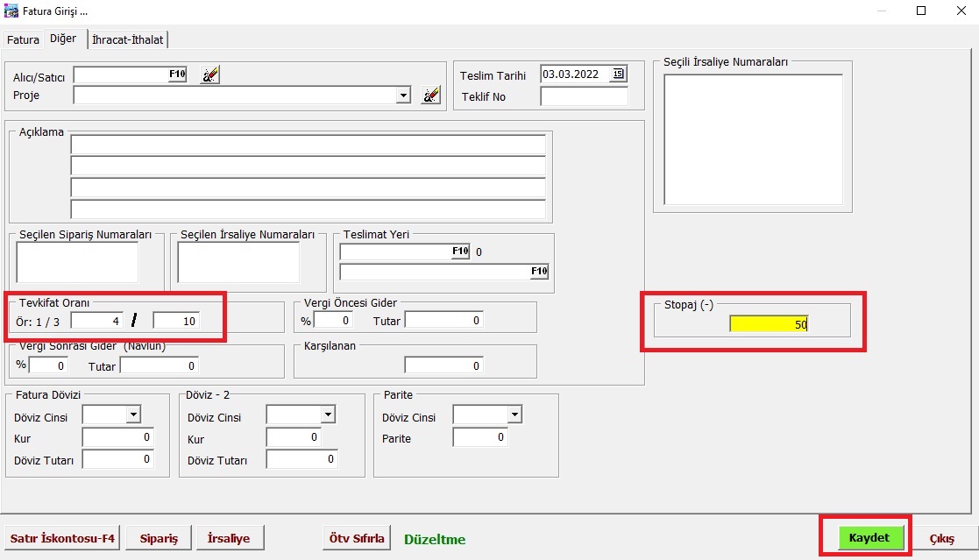Click the eraser icon beside Proje dropdown
Viewport: 979px width, 560px height.
tap(430, 96)
